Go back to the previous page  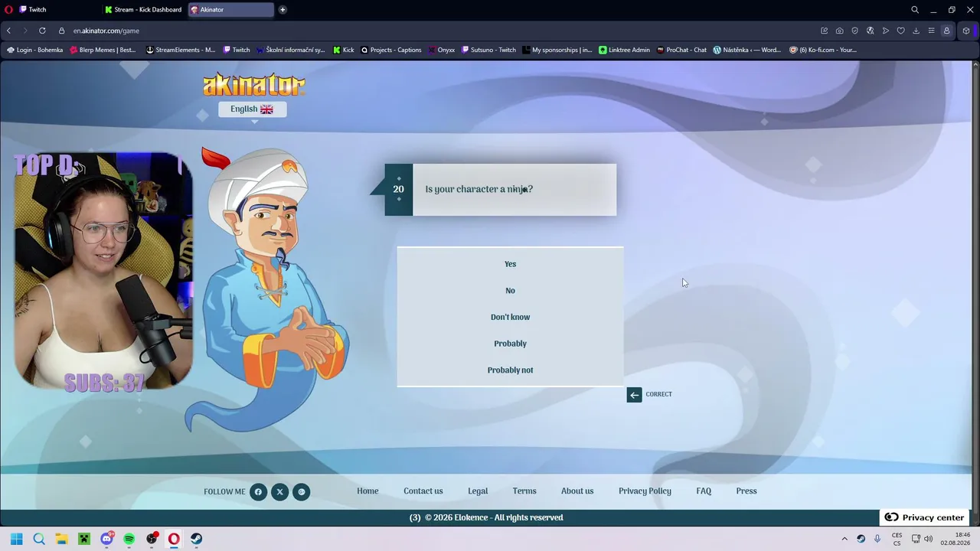click(8, 31)
